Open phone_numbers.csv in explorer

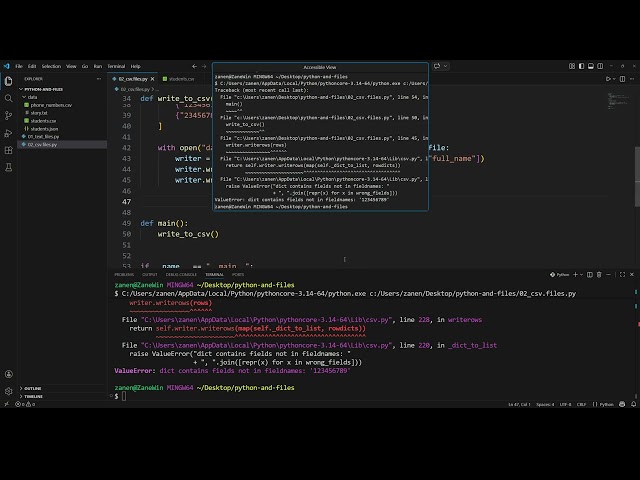tap(51, 105)
